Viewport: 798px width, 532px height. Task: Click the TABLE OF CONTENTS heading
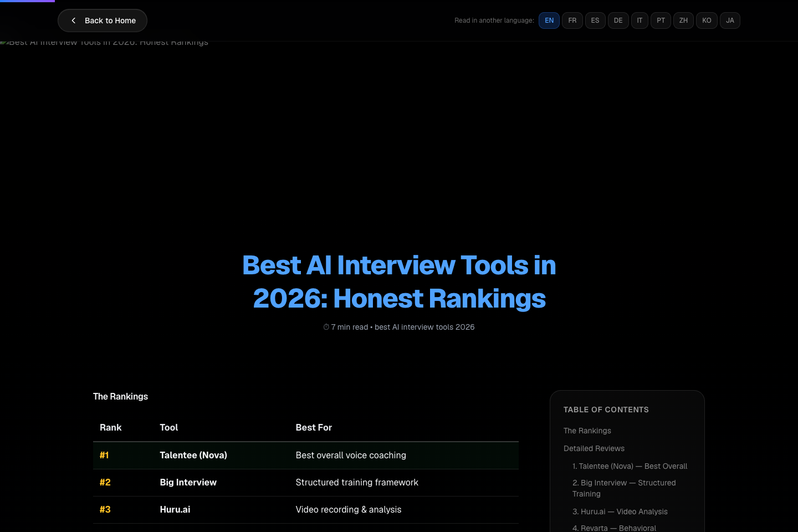click(606, 410)
